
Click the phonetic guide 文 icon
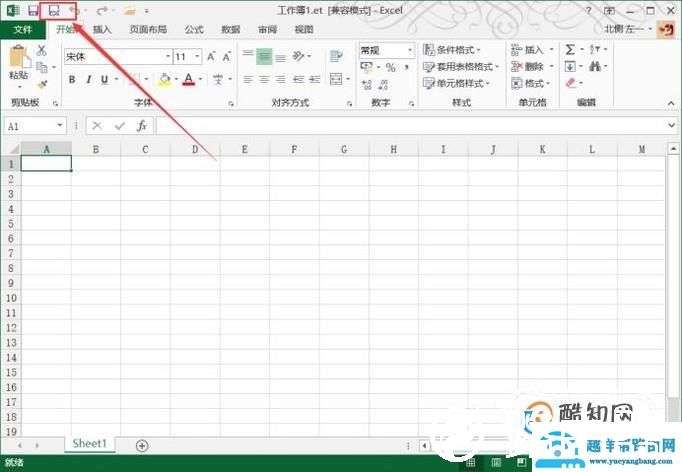218,80
